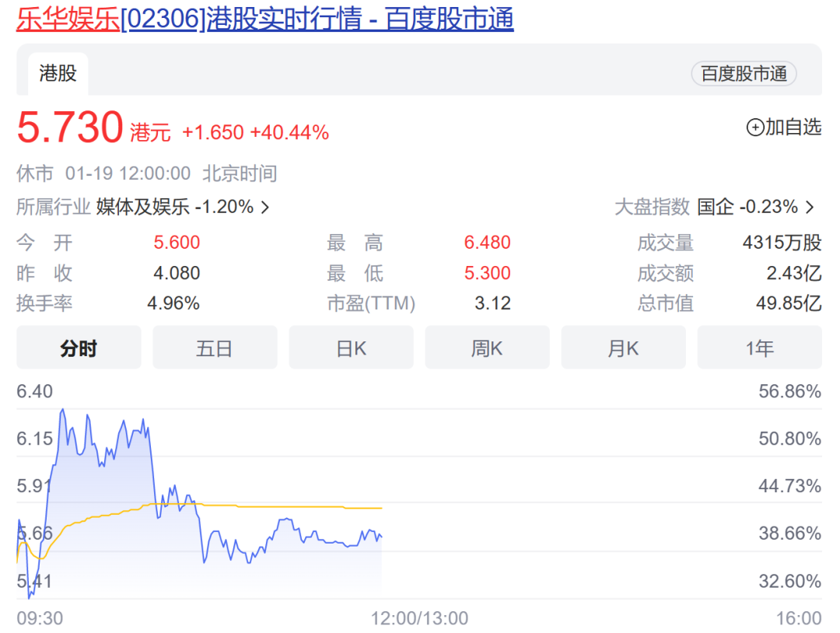Click the change percentage +40.44%
This screenshot has width=840, height=633.
pos(289,132)
